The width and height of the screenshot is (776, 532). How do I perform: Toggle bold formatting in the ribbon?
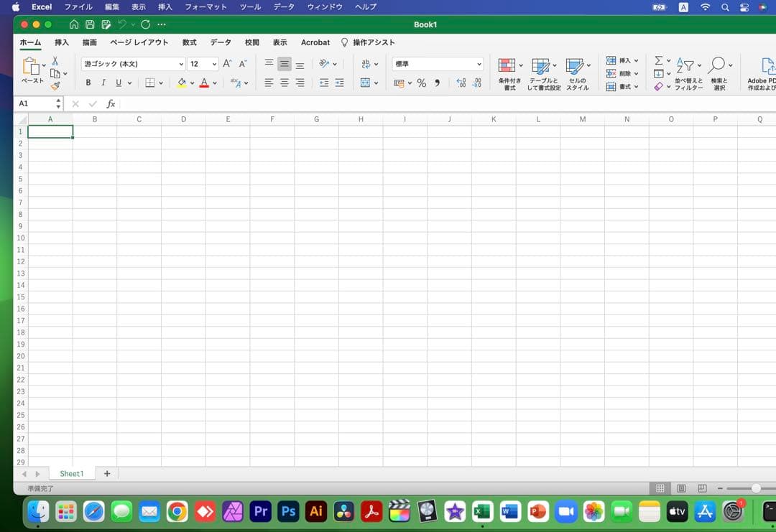88,83
